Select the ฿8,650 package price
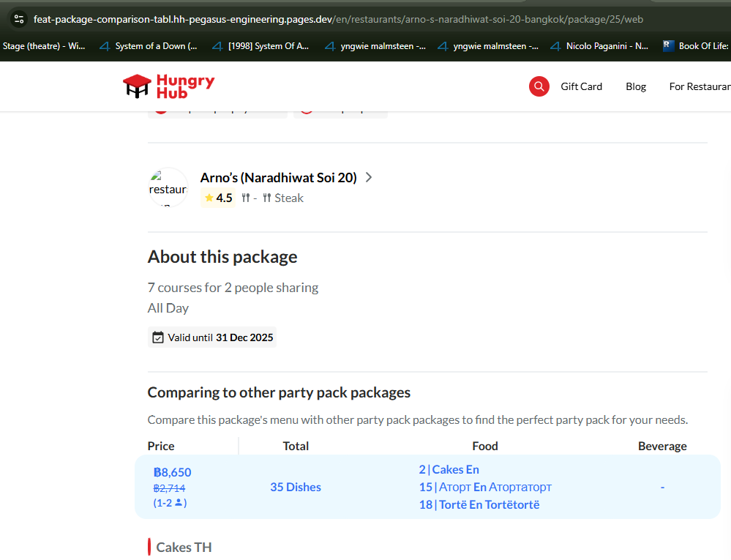The height and width of the screenshot is (560, 731). click(173, 472)
